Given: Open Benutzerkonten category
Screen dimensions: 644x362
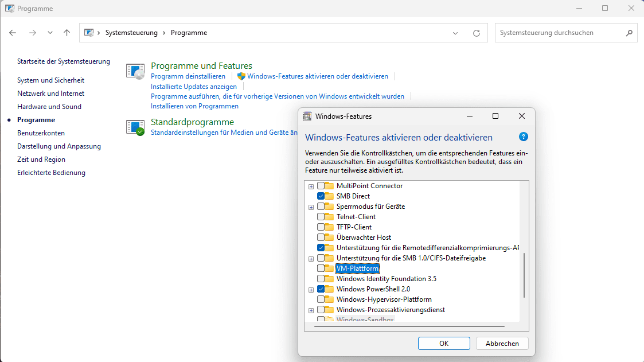Looking at the screenshot, I should pyautogui.click(x=41, y=133).
